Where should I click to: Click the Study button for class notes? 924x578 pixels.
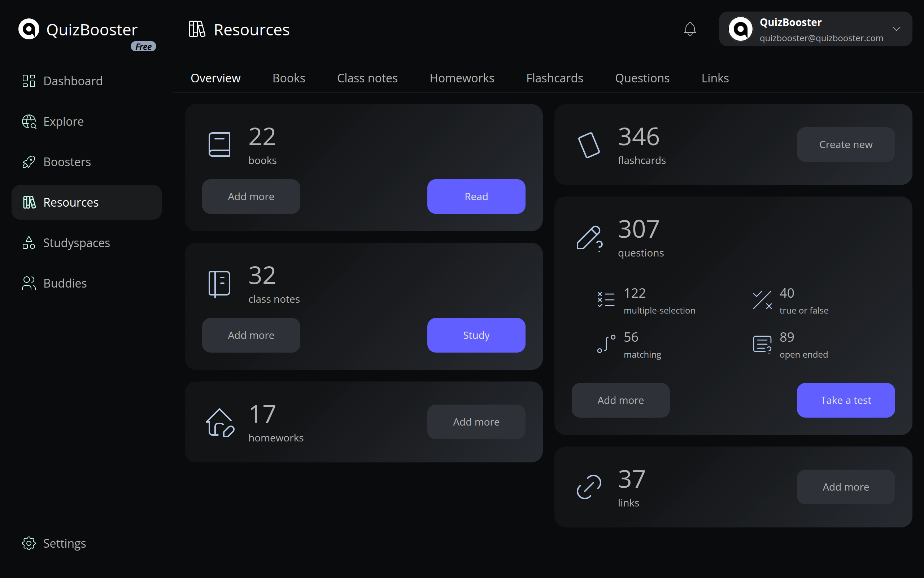point(476,335)
